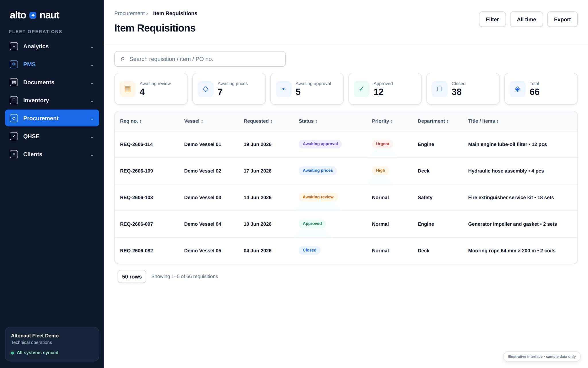Click the Inventory box icon

click(14, 100)
